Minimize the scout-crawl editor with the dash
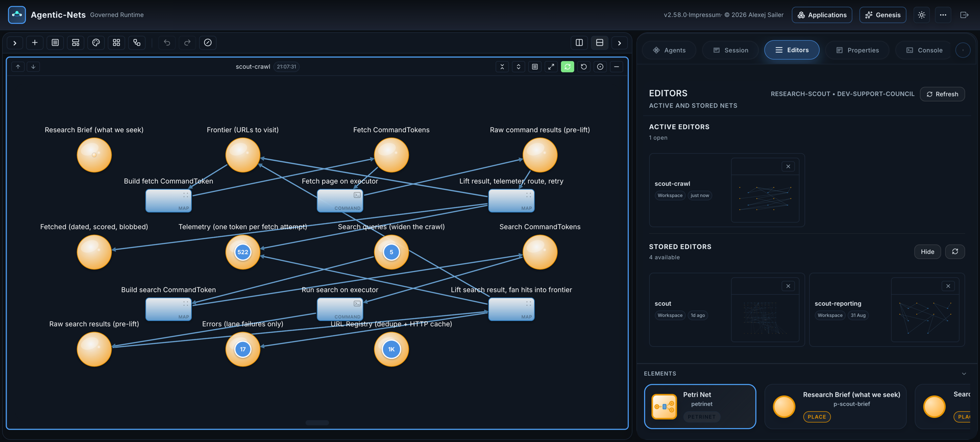The height and width of the screenshot is (442, 980). (617, 67)
